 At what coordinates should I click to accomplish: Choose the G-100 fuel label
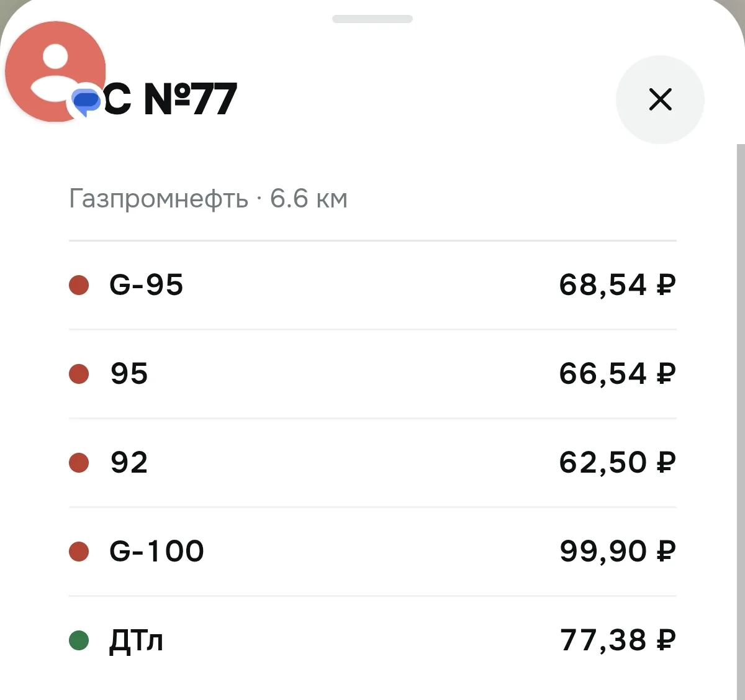point(156,552)
